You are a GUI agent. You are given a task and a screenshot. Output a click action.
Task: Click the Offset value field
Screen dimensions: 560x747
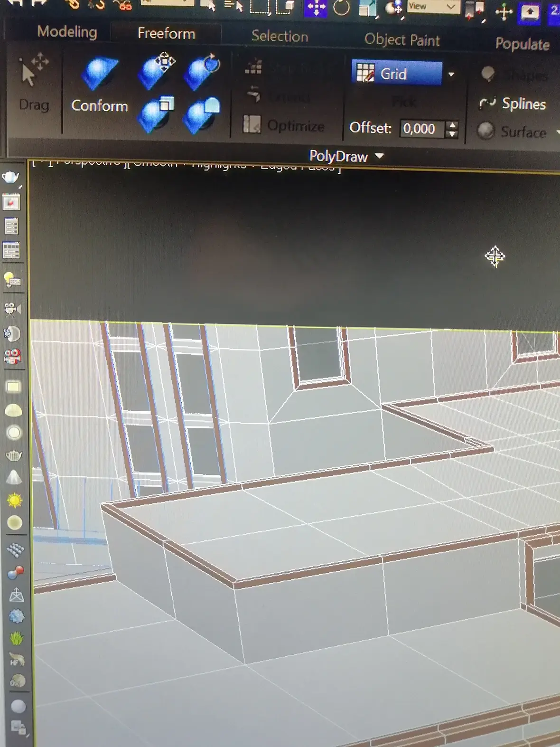click(423, 129)
